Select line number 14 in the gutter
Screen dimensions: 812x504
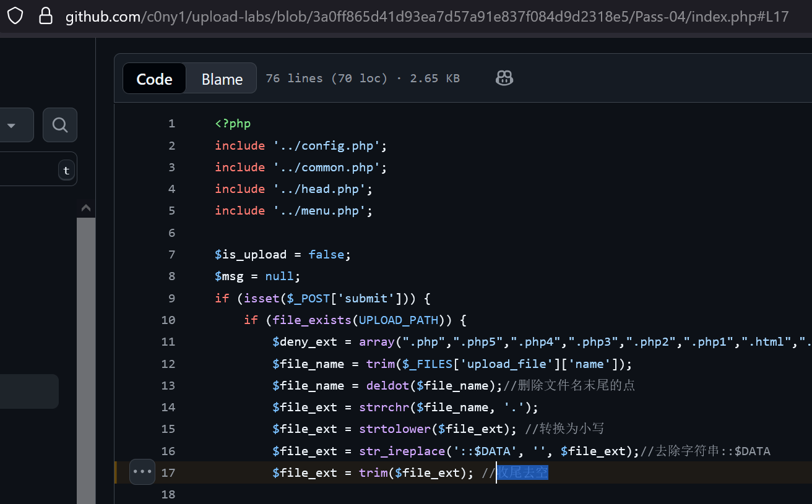pyautogui.click(x=168, y=408)
